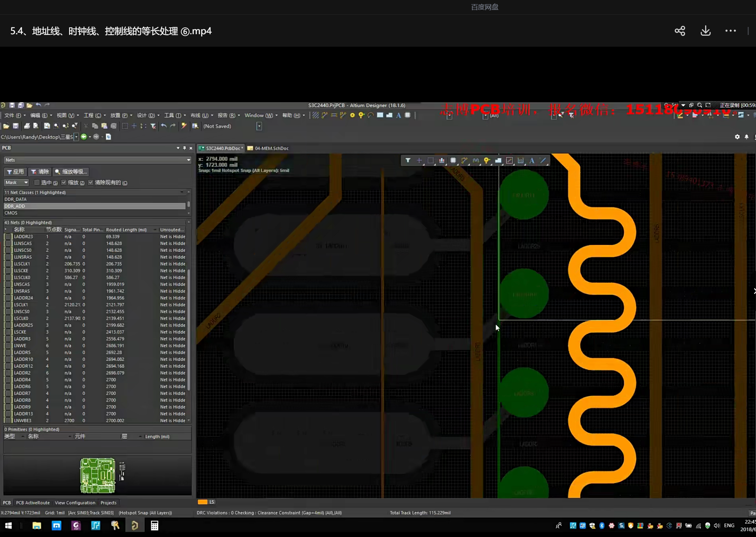Toggle the checkbox beside net LADDR23
756x537 pixels.
point(8,237)
